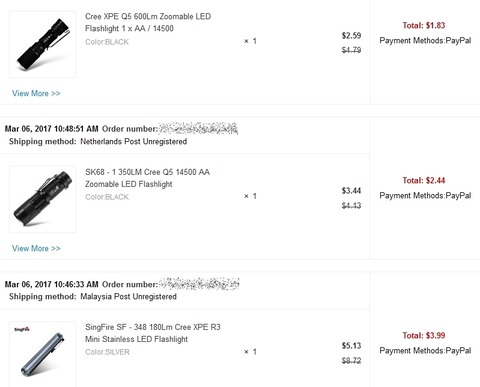Click the $3.44 price of the SK68
The width and height of the screenshot is (480, 387).
click(351, 191)
